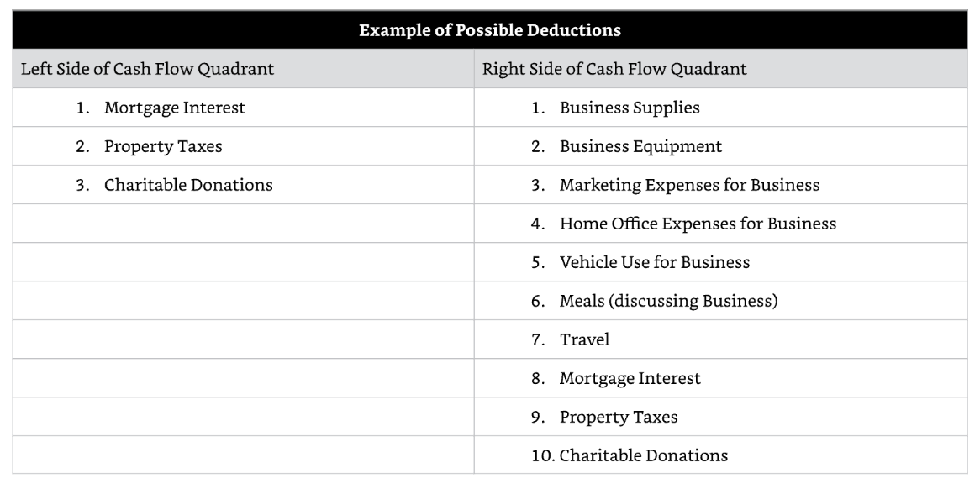
Task: Click the empty left cell beside item 10
Action: (x=243, y=455)
